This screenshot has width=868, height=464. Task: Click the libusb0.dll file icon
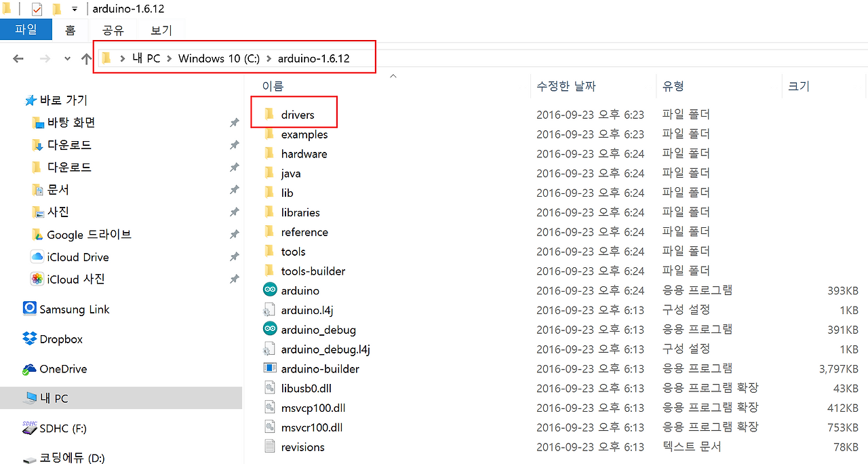(x=270, y=388)
